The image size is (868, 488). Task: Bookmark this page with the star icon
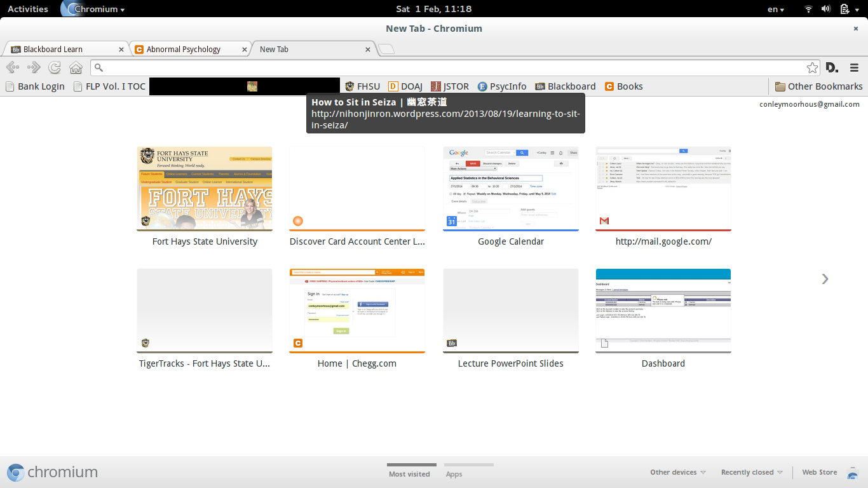click(x=812, y=67)
